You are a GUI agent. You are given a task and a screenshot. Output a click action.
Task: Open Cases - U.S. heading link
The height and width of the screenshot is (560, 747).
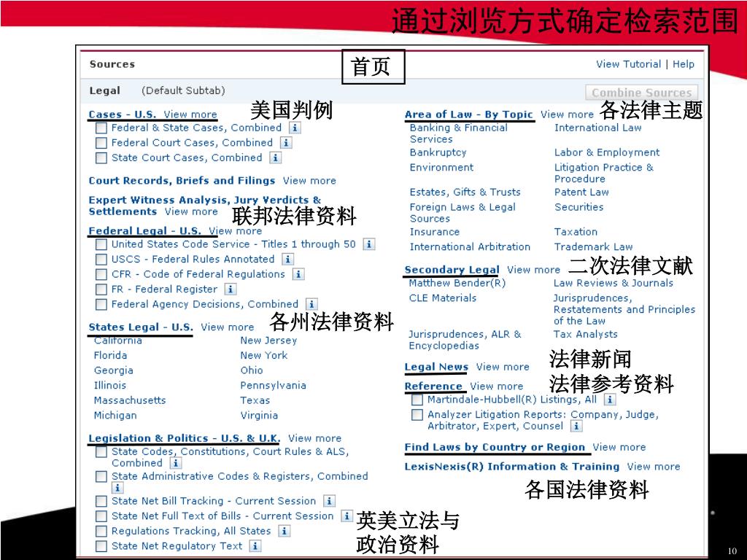(x=123, y=114)
